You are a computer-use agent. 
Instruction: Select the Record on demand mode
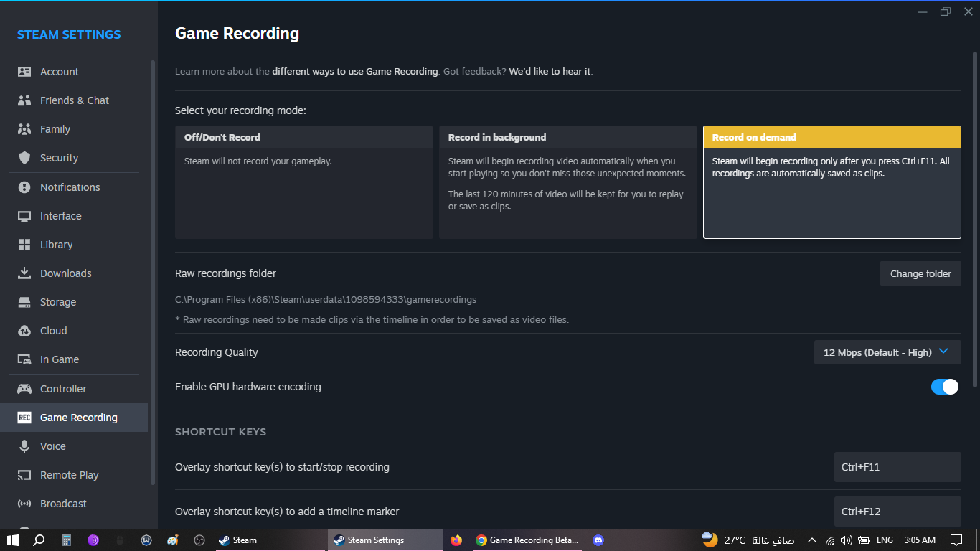[x=832, y=182]
